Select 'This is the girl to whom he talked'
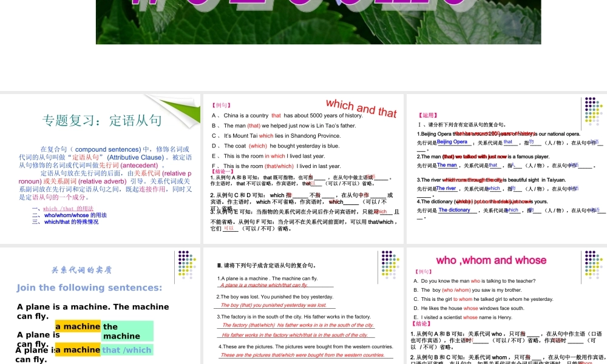The height and width of the screenshot is (364, 607). (484, 299)
